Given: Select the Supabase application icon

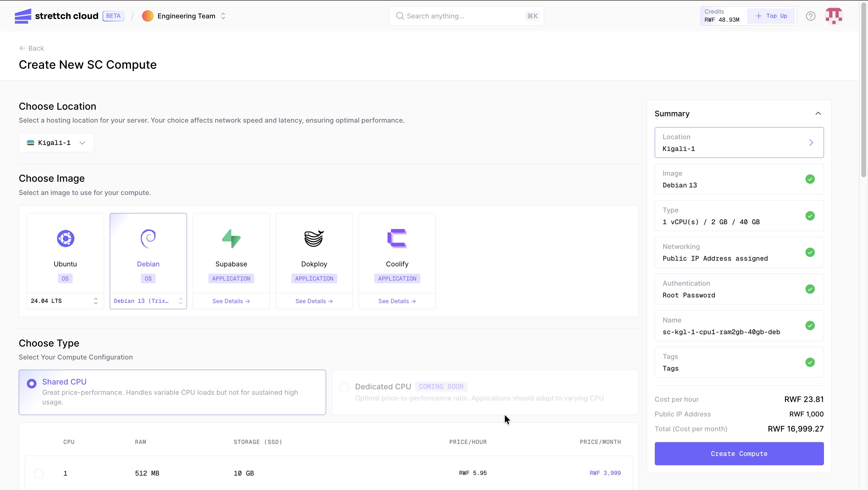Looking at the screenshot, I should coord(231,238).
